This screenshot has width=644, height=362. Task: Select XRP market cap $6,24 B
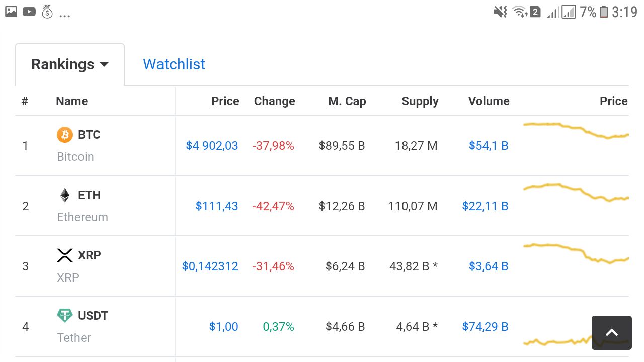point(345,266)
